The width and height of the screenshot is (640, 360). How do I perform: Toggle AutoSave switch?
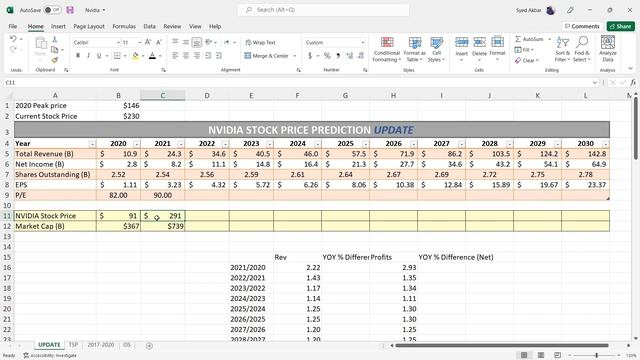[x=52, y=10]
